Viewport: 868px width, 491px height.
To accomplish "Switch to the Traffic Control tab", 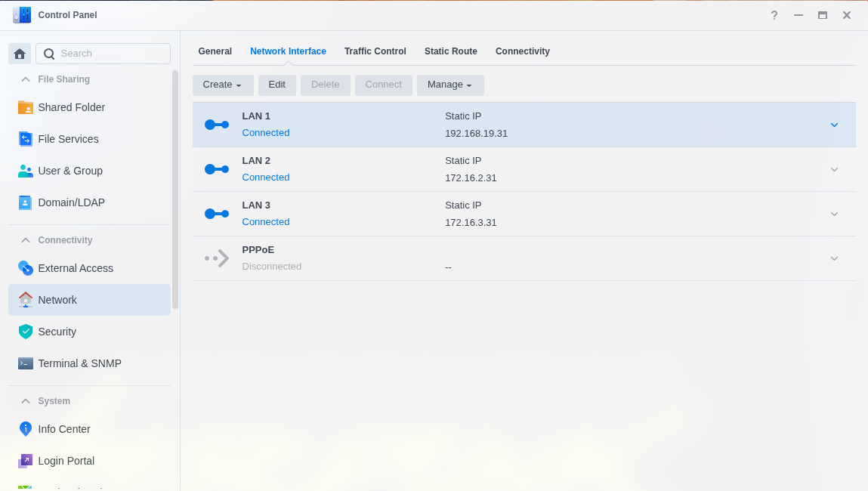I will pyautogui.click(x=375, y=51).
